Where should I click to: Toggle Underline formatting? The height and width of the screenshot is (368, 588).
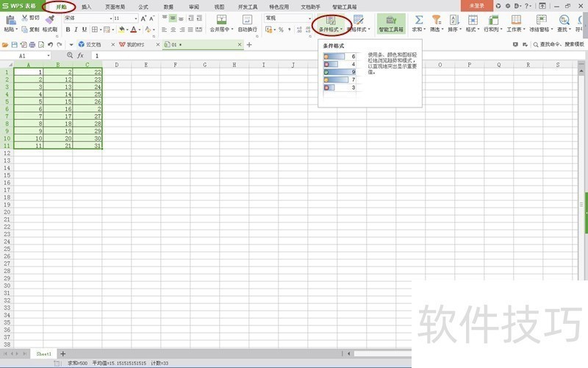click(85, 29)
